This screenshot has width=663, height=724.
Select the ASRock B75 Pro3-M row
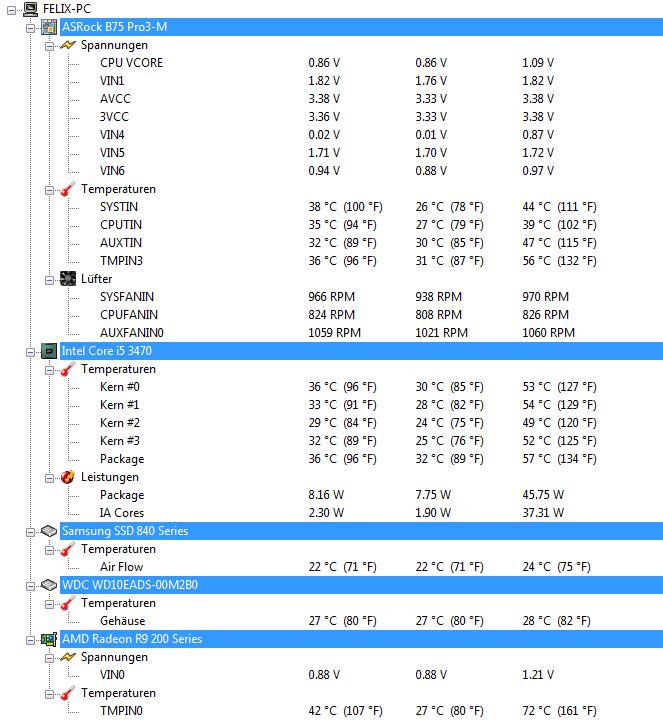pos(361,27)
